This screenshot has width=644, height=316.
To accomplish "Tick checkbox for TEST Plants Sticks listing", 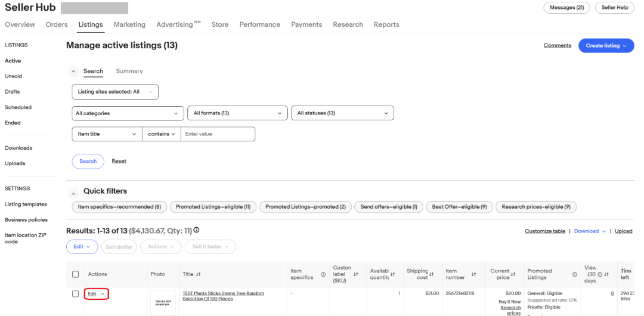I will pyautogui.click(x=76, y=294).
